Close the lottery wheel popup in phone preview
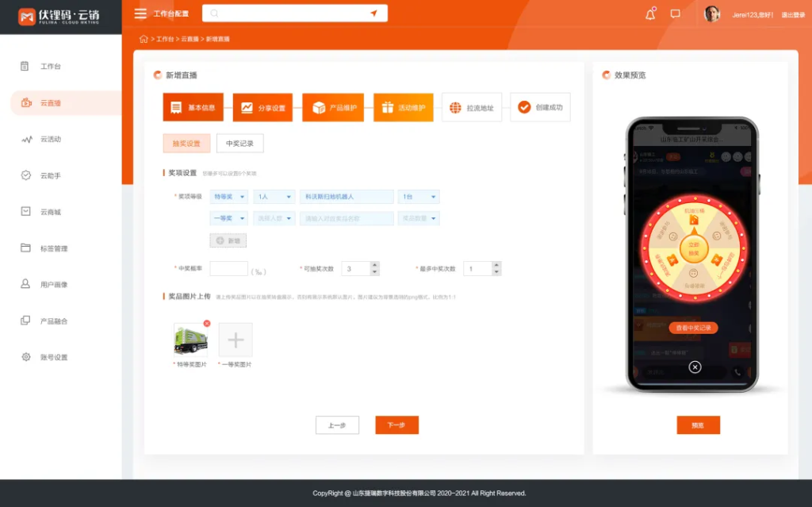 coord(695,367)
